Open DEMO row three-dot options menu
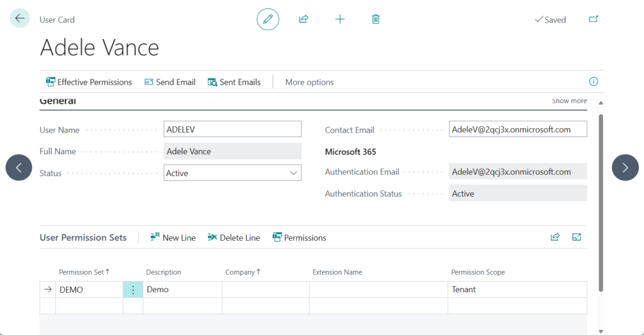 point(133,290)
